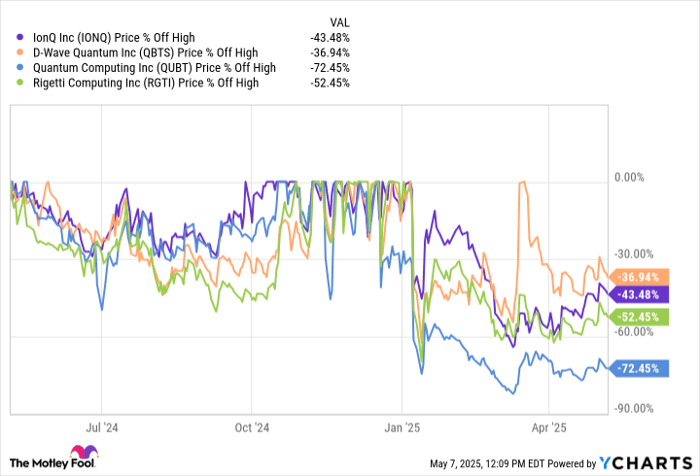Click the Jan '25 x-axis label
700x476 pixels.
point(400,425)
